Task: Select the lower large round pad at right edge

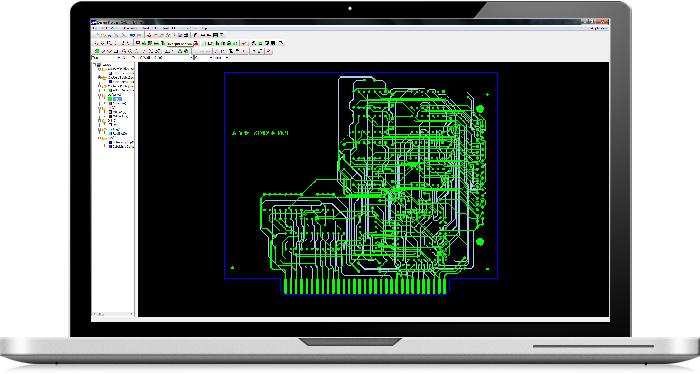Action: (x=480, y=241)
